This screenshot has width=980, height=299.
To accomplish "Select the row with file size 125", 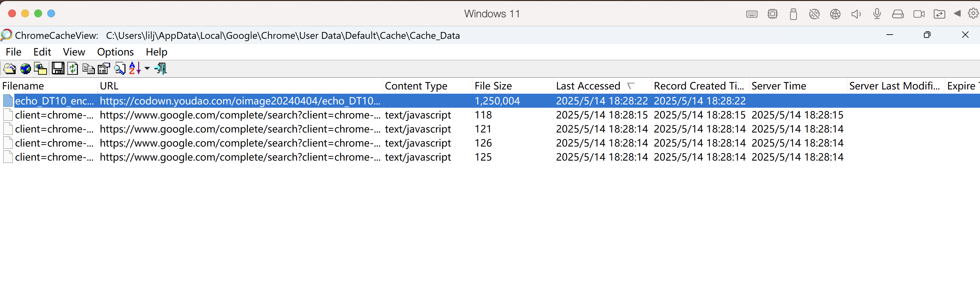I will tap(490, 157).
